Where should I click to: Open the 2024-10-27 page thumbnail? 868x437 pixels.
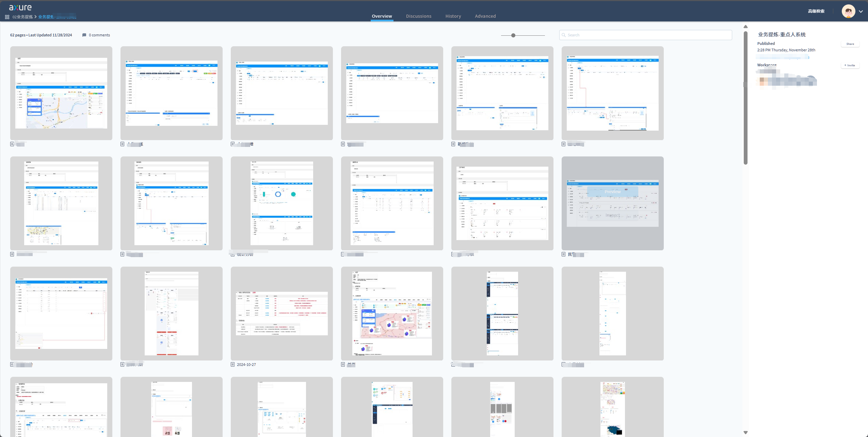pos(282,313)
